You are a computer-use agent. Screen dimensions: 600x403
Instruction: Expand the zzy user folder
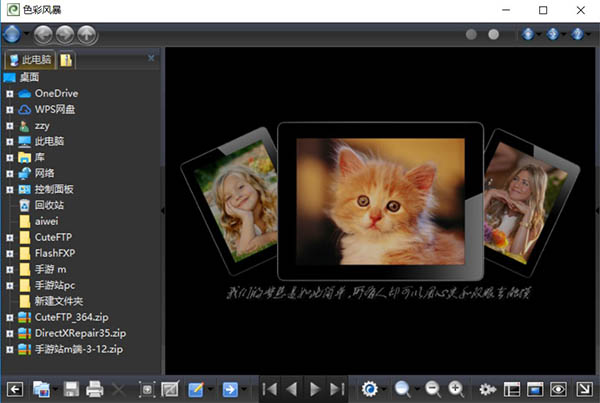[x=10, y=126]
